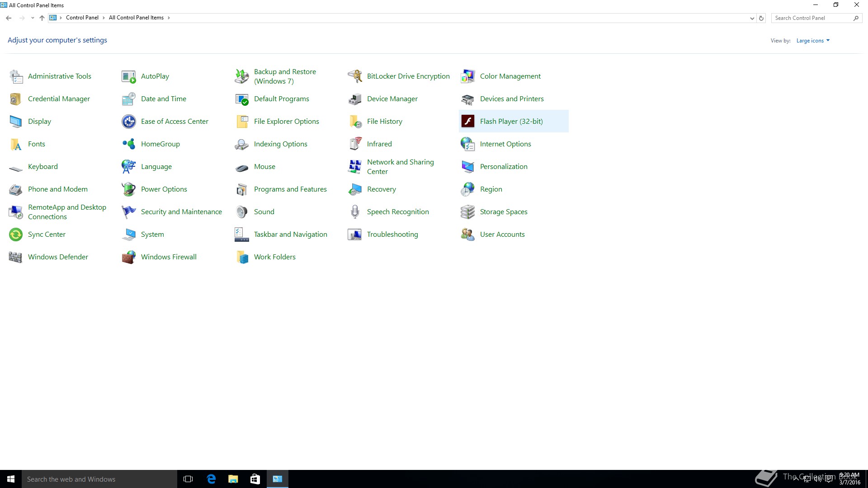
Task: Click the Storage Spaces link
Action: click(504, 212)
